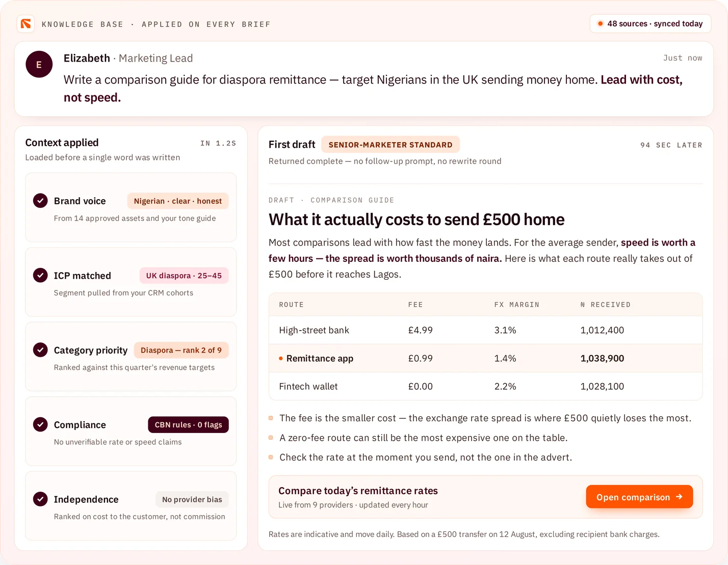Click the 1,028,100 received value
The width and height of the screenshot is (728, 565).
[602, 387]
